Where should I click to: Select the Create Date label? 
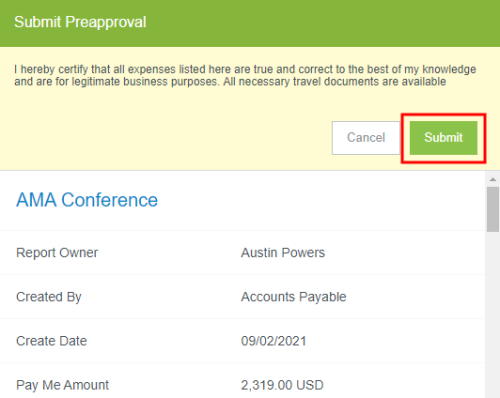pyautogui.click(x=51, y=341)
